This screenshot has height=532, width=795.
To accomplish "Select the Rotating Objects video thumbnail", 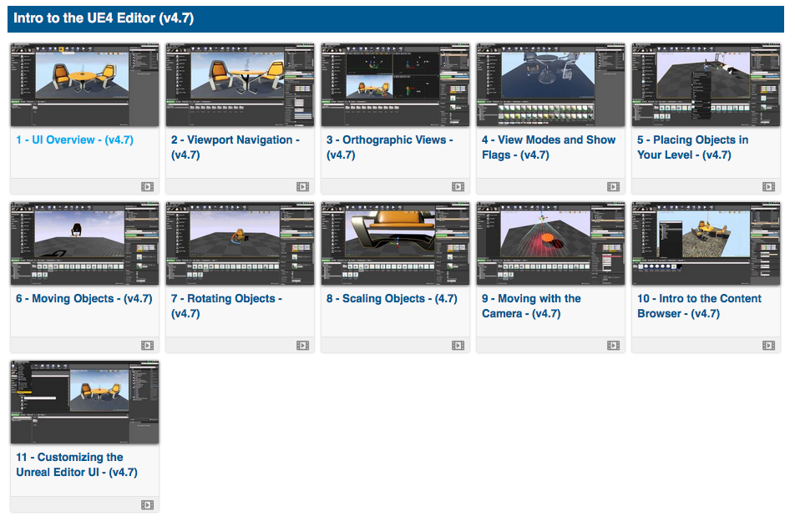I will click(240, 243).
